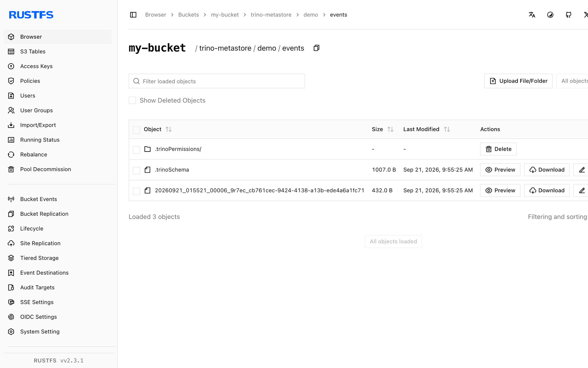Image resolution: width=588 pixels, height=368 pixels.
Task: Delete the .trinoPermissions/ folder
Action: 498,149
